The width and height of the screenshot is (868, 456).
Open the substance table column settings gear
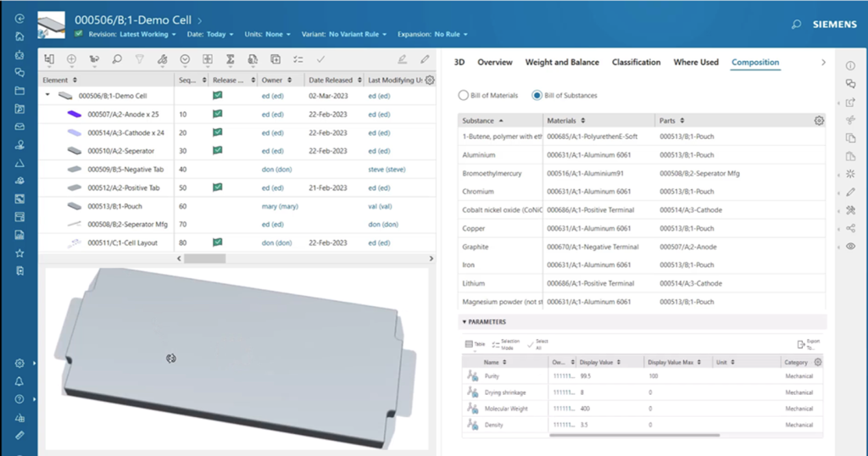[819, 121]
